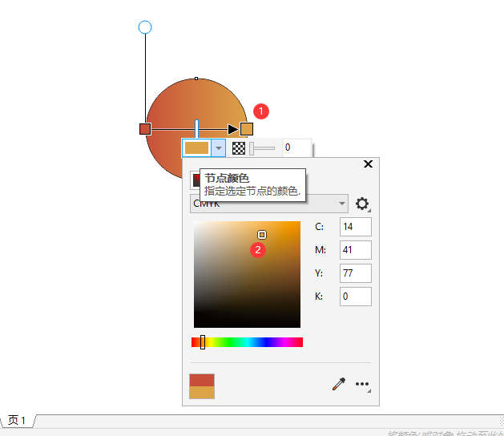Image resolution: width=504 pixels, height=436 pixels.
Task: Click the rainbow hue slider bar
Action: 247,342
